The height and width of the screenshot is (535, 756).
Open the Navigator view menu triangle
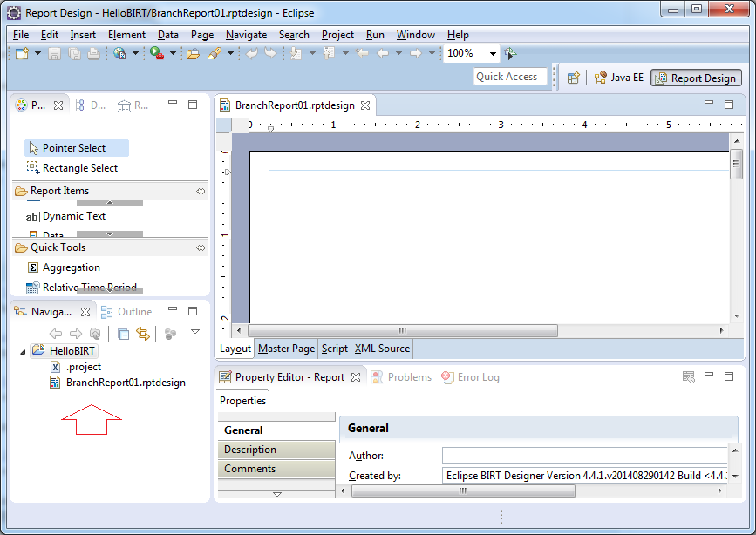[x=195, y=332]
